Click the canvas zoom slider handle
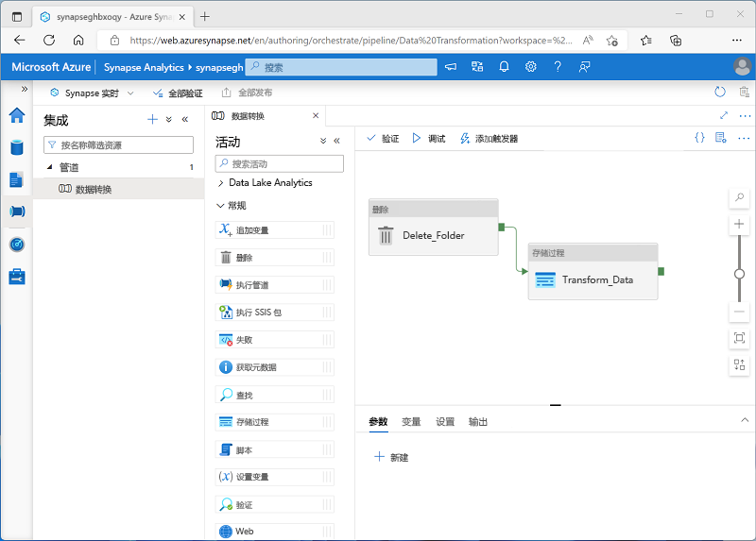 [739, 273]
